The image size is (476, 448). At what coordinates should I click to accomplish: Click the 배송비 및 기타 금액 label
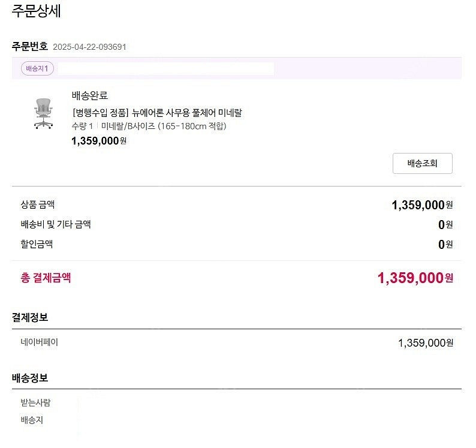56,224
